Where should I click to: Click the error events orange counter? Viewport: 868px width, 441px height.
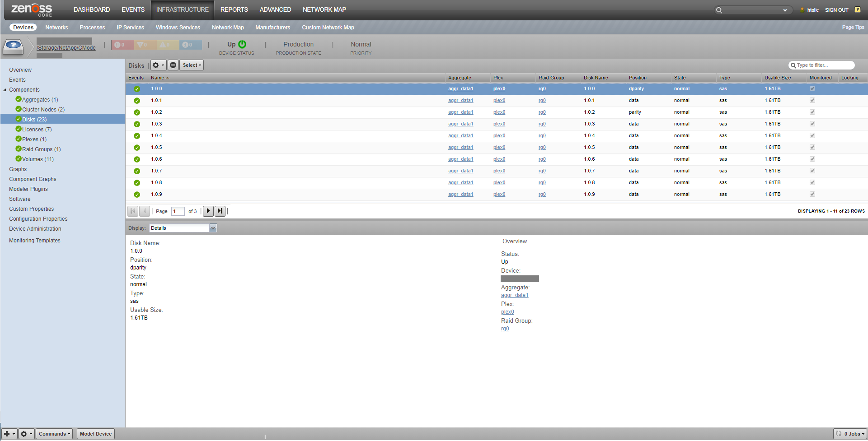[x=145, y=45]
